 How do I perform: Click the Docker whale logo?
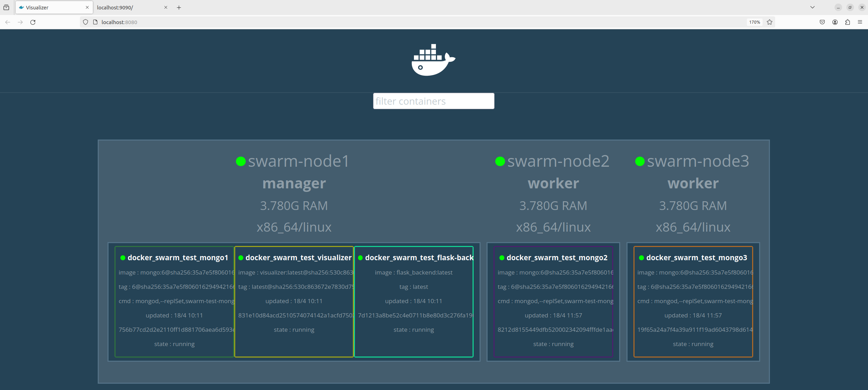tap(433, 60)
